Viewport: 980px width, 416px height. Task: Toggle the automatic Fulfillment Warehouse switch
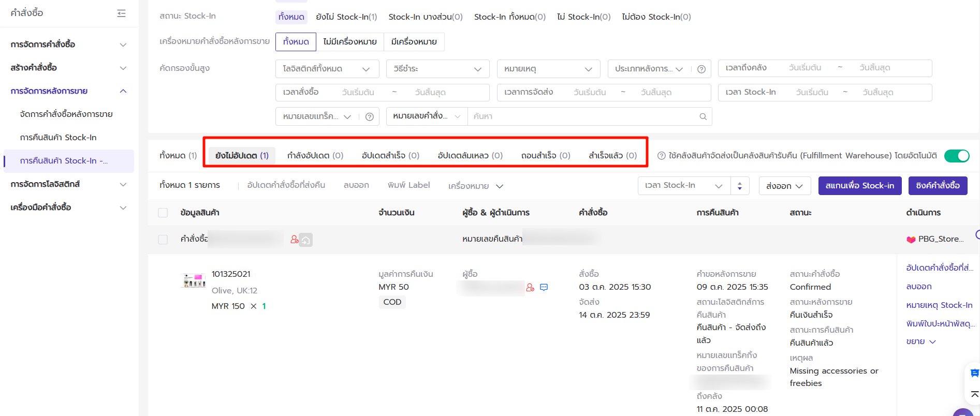pyautogui.click(x=956, y=156)
